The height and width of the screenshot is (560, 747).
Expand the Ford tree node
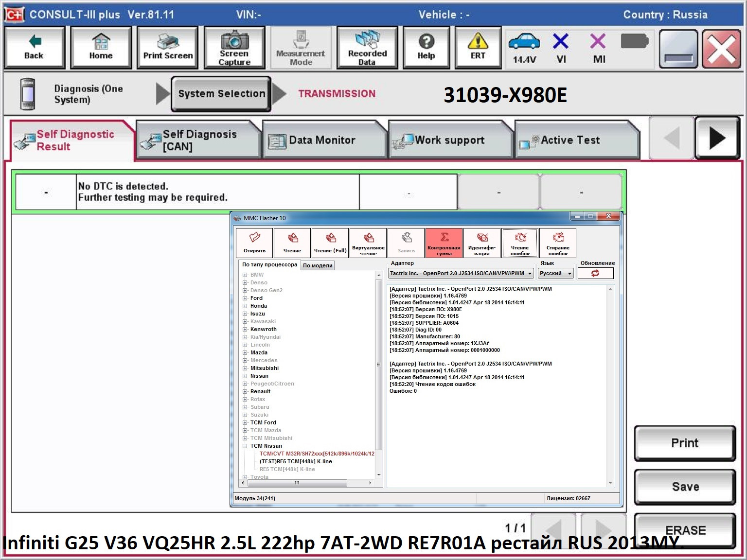click(245, 298)
